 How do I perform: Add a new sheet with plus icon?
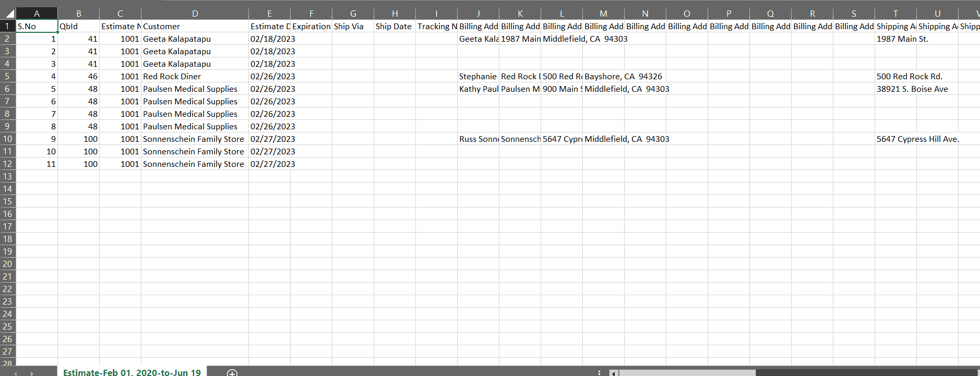click(232, 372)
